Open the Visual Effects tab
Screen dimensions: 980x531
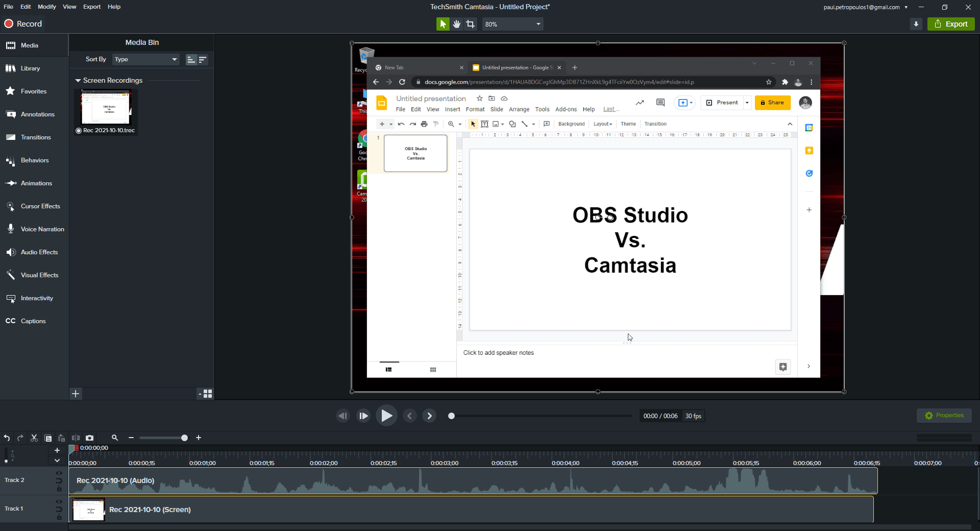tap(34, 275)
